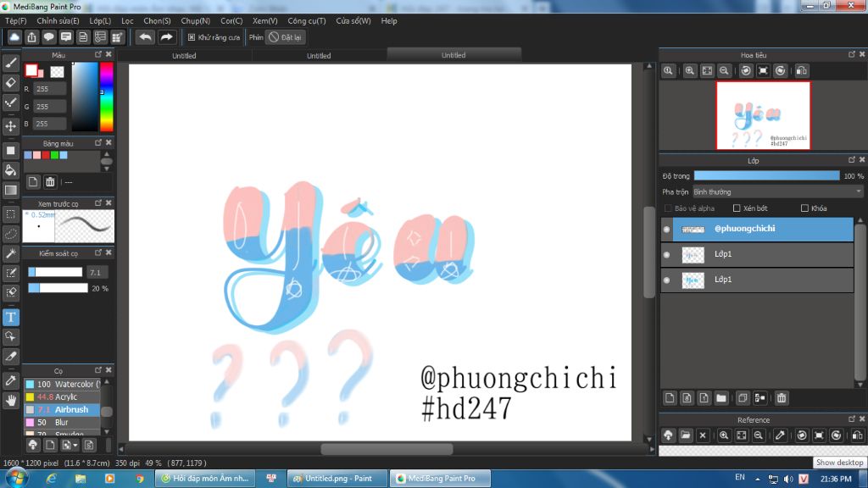Undock the Kiểm soát cọ panel
The height and width of the screenshot is (488, 868).
pyautogui.click(x=98, y=252)
